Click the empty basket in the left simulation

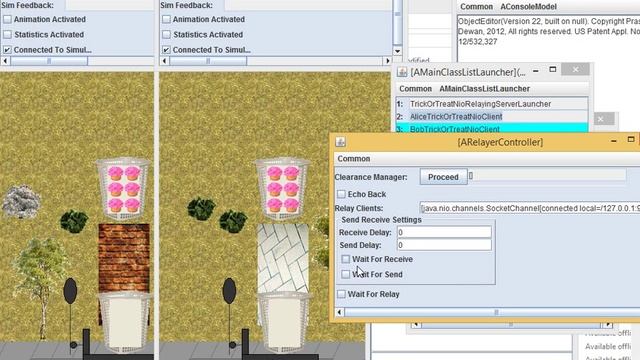(x=124, y=322)
